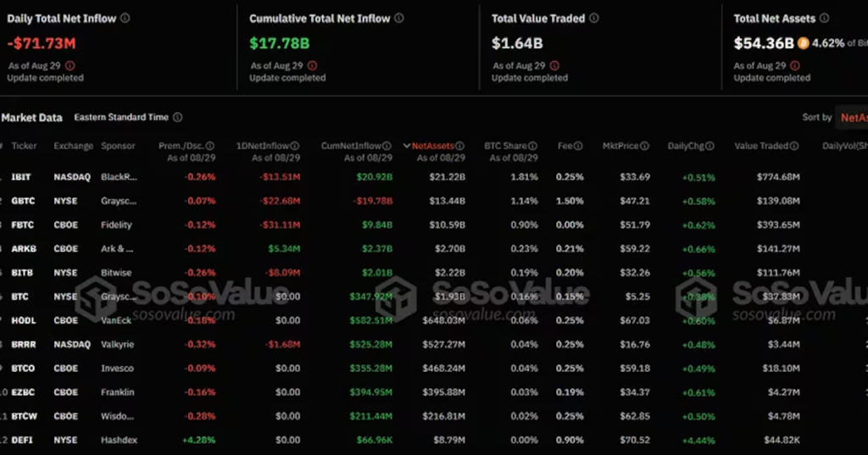
Task: Sort by the 1DNetInflow column header
Action: click(x=263, y=146)
